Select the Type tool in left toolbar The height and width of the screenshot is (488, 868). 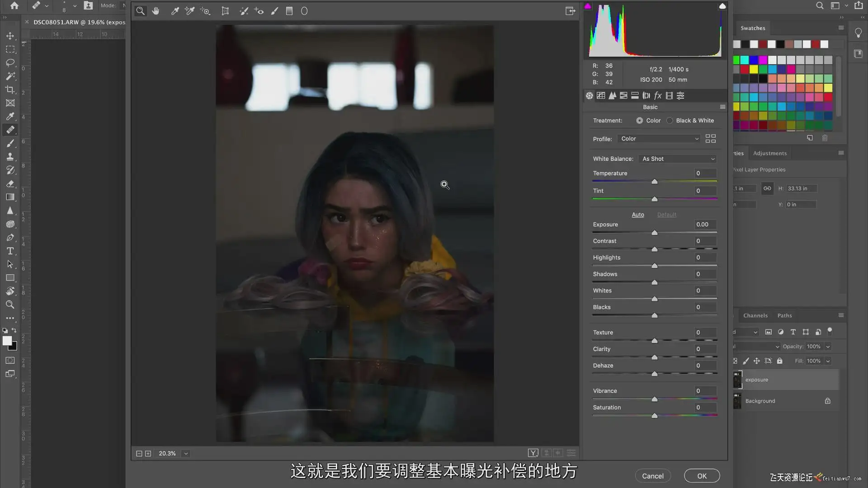click(x=10, y=251)
